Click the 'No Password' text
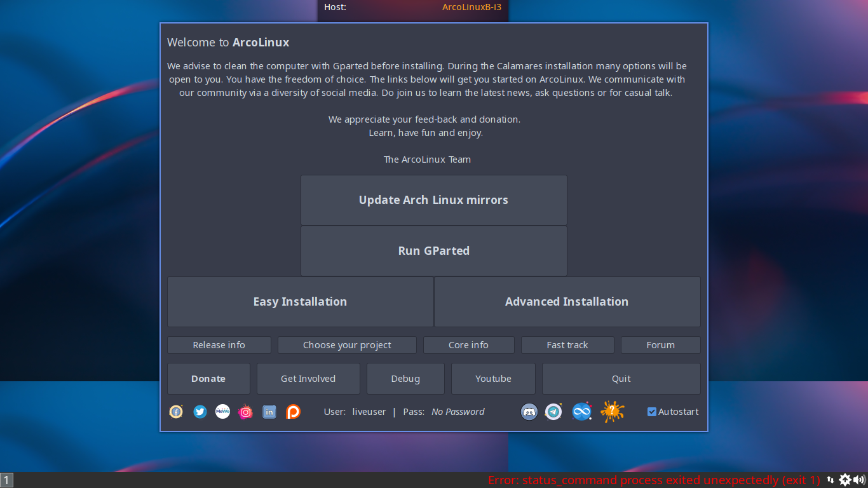The width and height of the screenshot is (868, 488). click(458, 412)
